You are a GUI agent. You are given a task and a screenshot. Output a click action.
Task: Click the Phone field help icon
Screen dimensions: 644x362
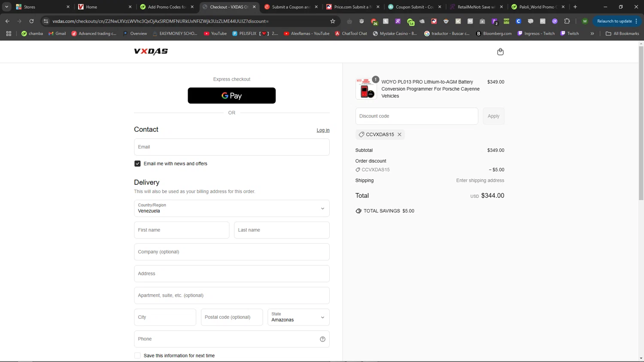click(322, 339)
